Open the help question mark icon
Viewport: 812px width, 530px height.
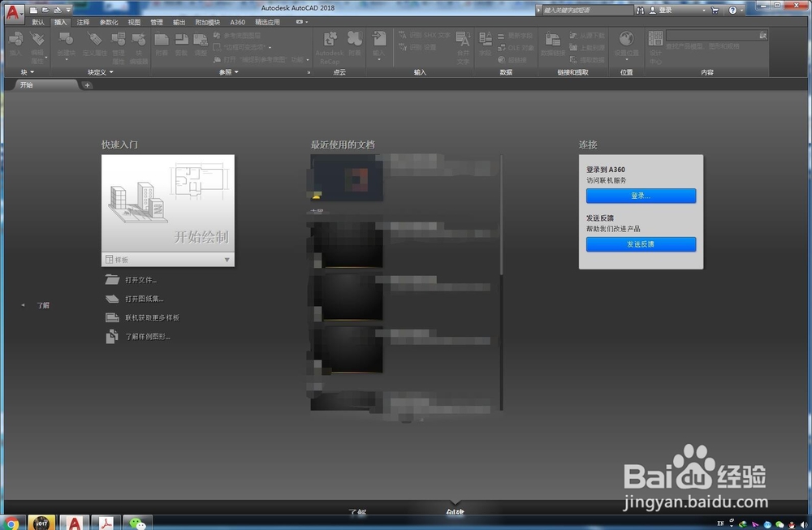pyautogui.click(x=732, y=10)
